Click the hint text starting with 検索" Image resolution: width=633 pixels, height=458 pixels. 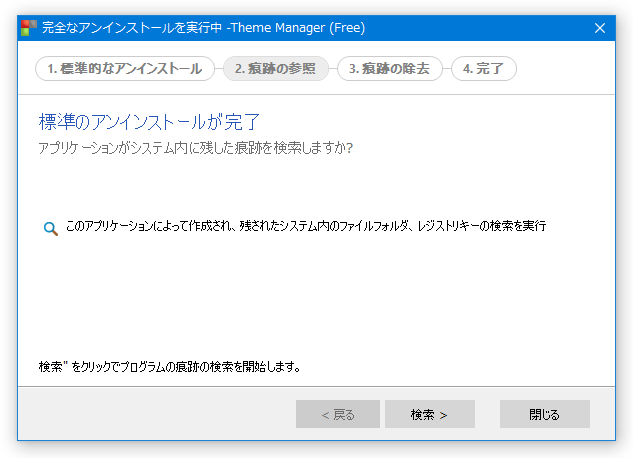click(x=170, y=366)
